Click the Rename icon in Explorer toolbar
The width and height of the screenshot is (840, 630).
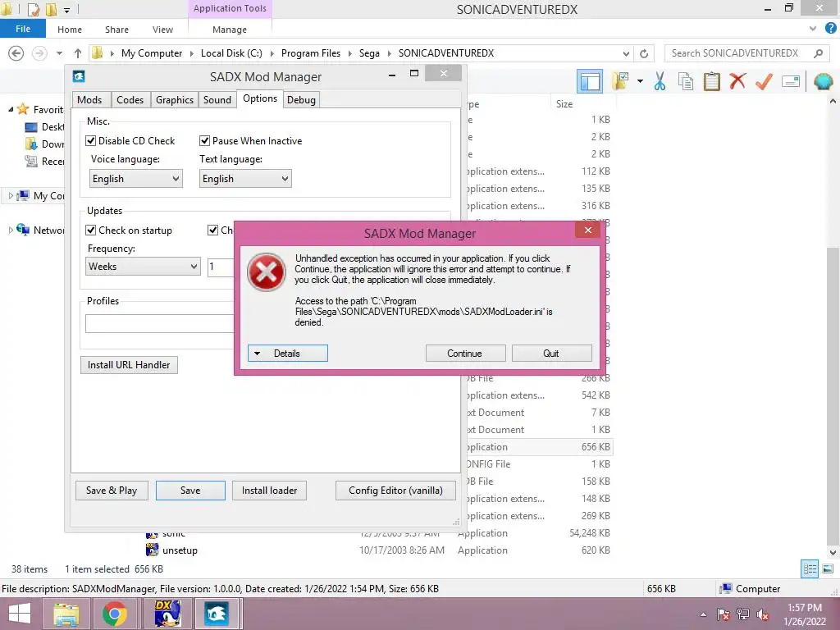791,81
